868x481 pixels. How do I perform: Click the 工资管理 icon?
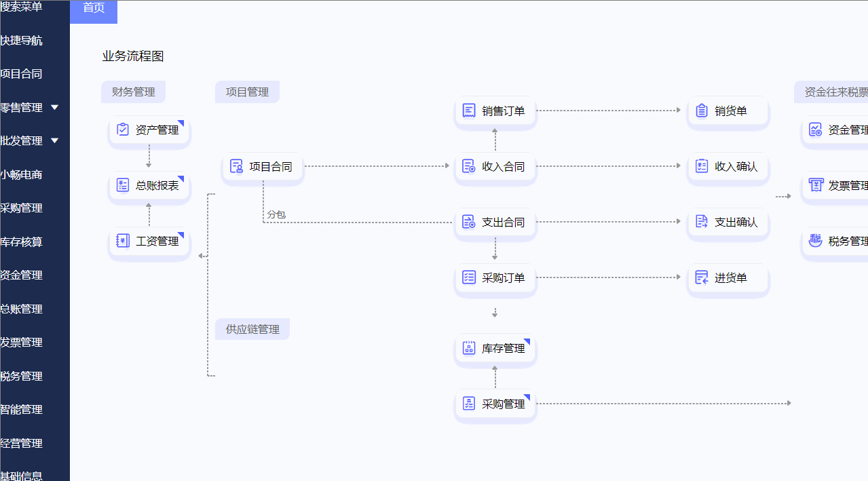coord(123,241)
